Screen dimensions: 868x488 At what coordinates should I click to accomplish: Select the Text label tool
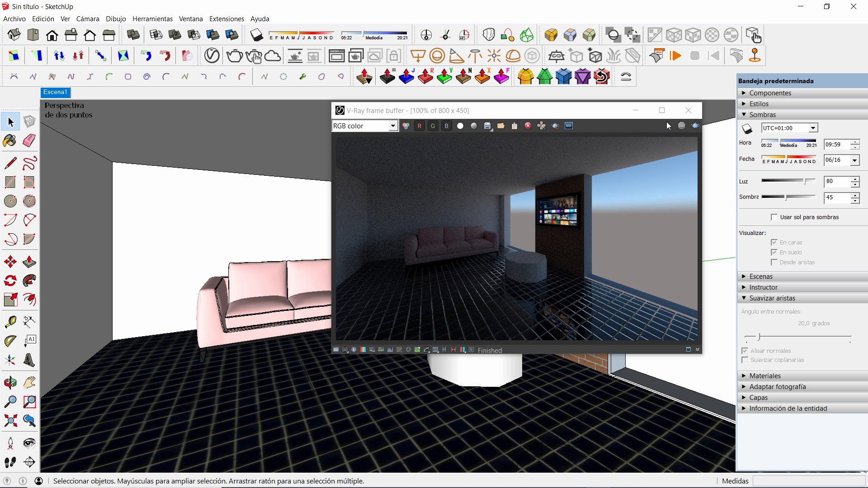pos(29,341)
